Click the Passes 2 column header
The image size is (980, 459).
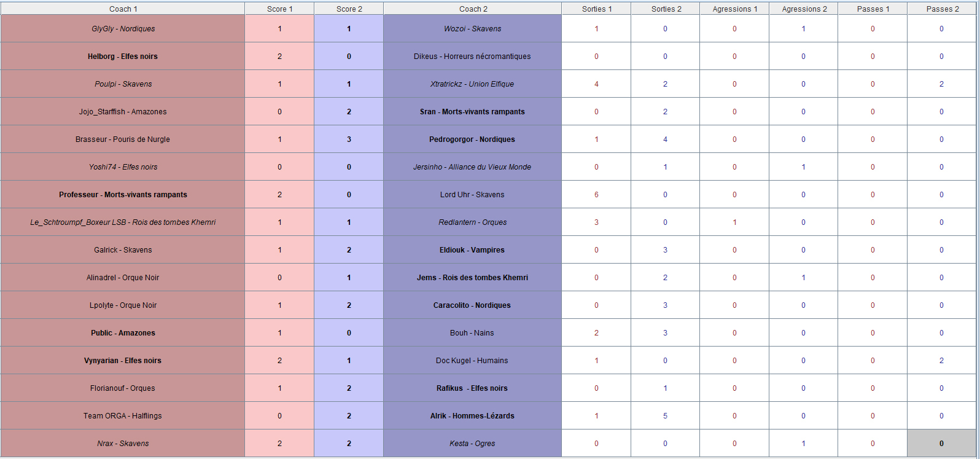942,9
